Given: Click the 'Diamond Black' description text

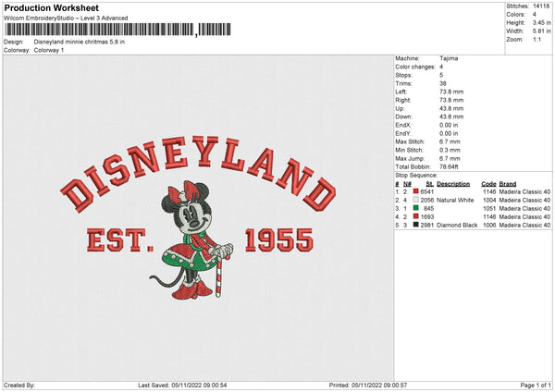Looking at the screenshot, I should [457, 225].
